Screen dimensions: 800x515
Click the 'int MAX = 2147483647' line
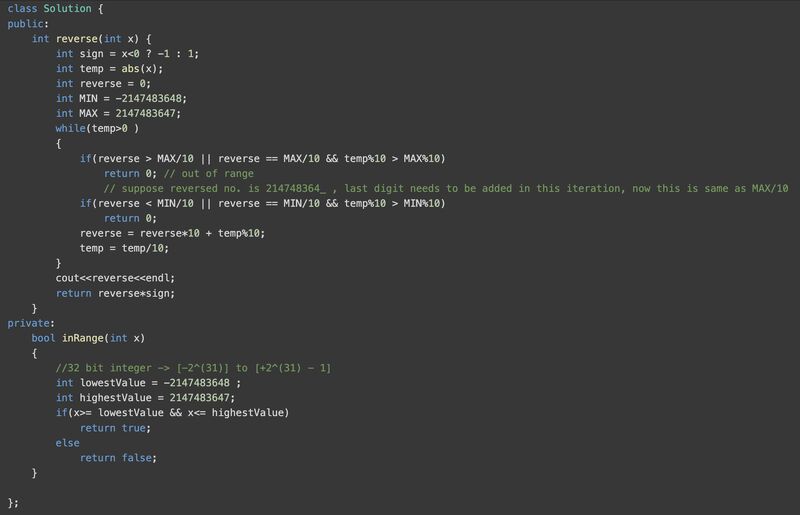click(120, 114)
